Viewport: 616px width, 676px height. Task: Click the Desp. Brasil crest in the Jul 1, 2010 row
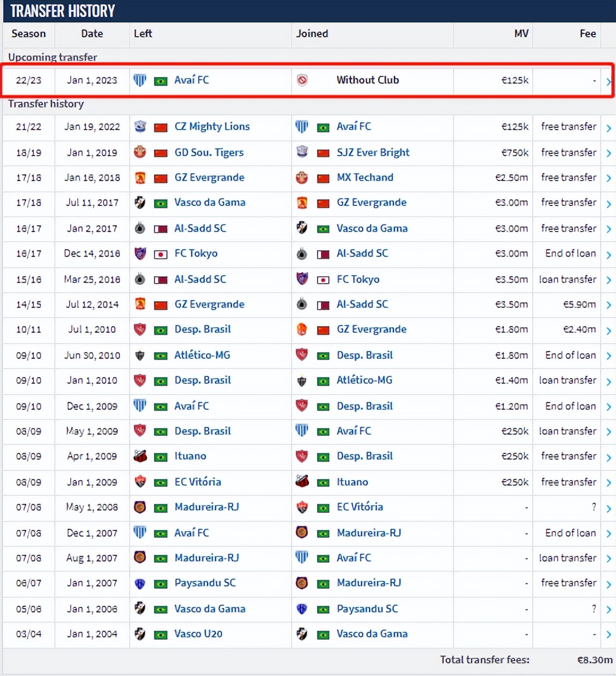pos(140,330)
